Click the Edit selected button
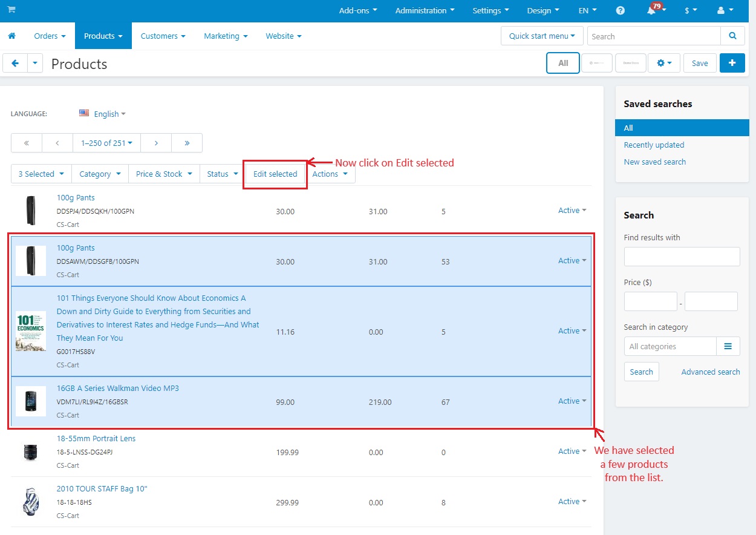The image size is (756, 535). (x=275, y=174)
